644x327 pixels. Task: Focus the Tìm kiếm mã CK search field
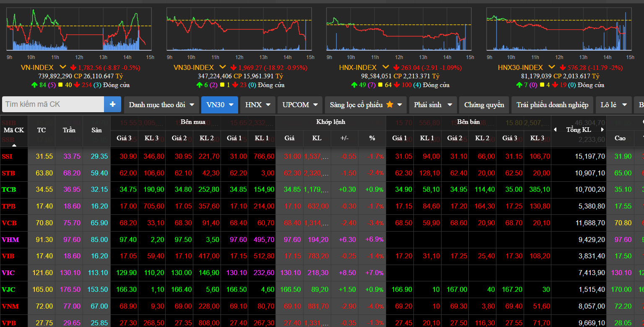click(53, 104)
